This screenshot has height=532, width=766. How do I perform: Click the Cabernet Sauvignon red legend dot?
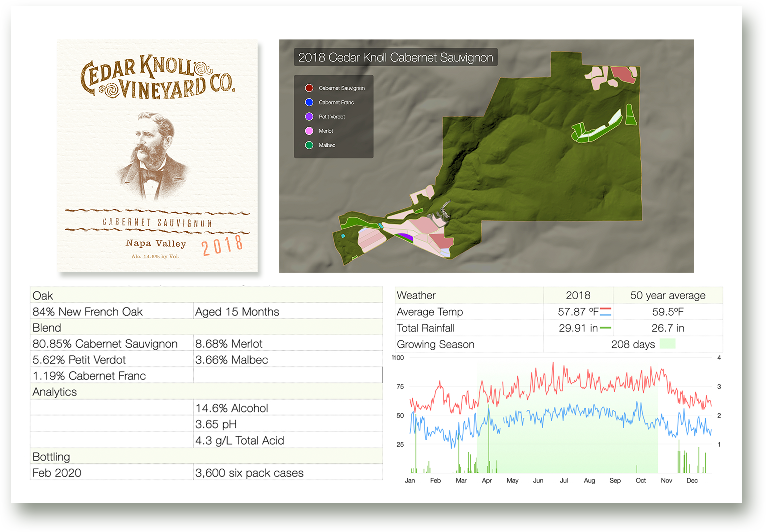coord(309,88)
